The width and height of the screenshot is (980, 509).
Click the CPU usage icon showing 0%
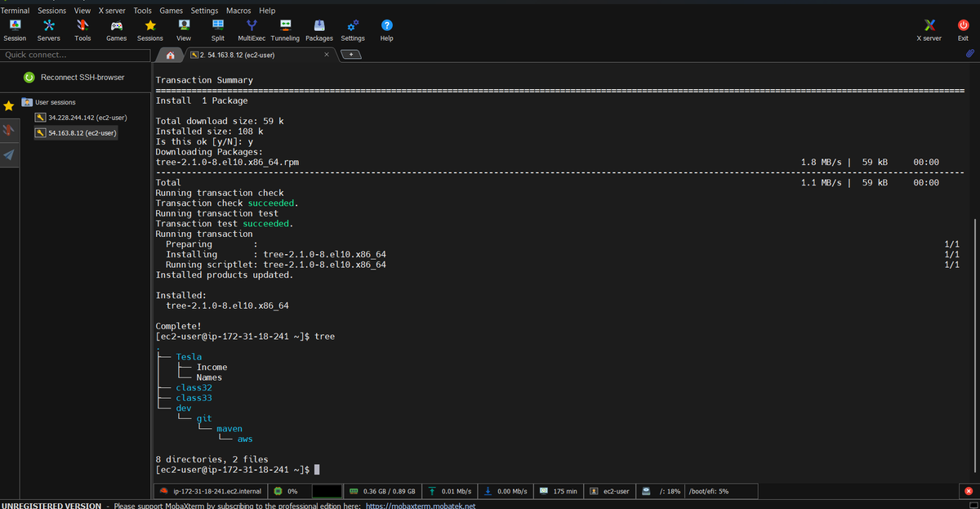pos(278,491)
